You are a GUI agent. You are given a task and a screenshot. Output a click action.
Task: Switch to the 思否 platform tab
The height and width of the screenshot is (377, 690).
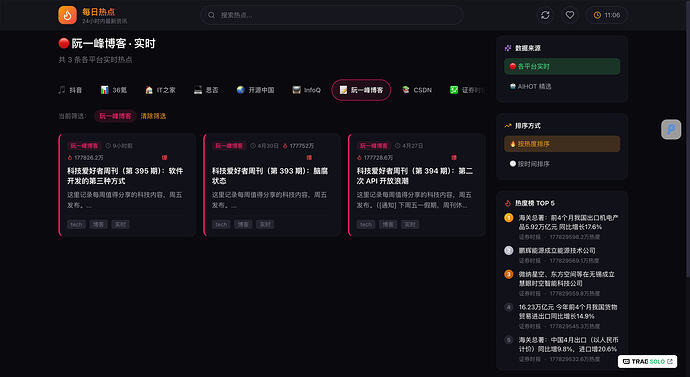point(206,90)
